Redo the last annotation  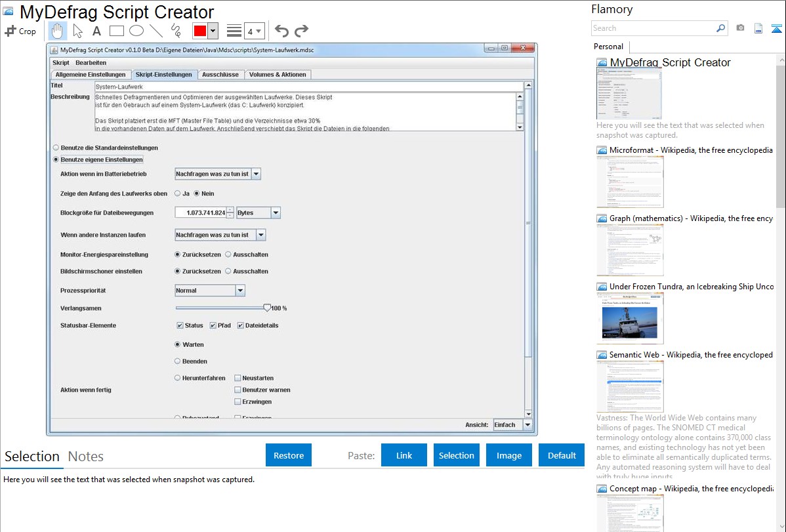[301, 31]
